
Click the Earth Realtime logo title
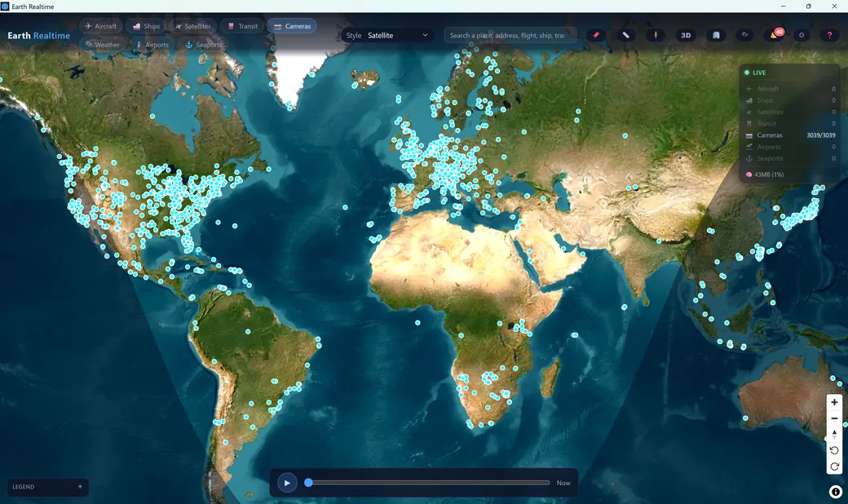point(39,35)
